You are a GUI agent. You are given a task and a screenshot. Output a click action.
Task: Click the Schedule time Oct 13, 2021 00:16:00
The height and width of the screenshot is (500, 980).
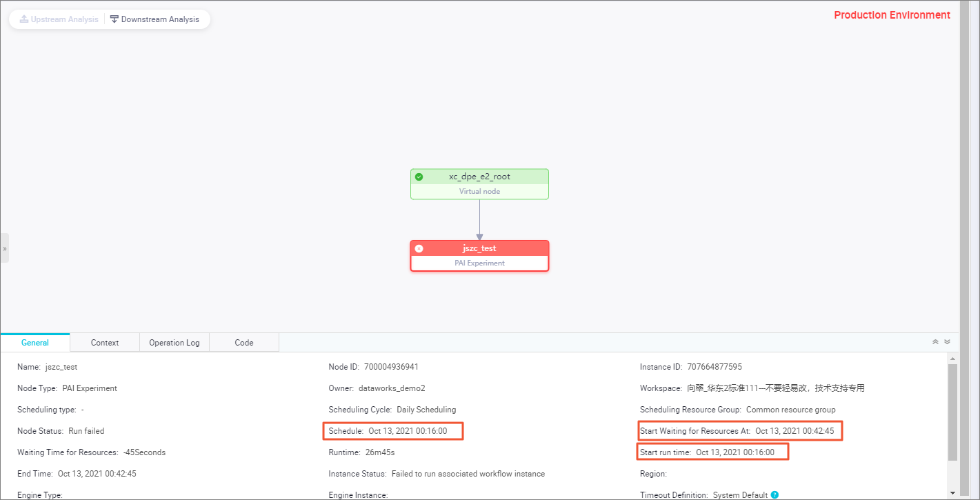tap(408, 431)
